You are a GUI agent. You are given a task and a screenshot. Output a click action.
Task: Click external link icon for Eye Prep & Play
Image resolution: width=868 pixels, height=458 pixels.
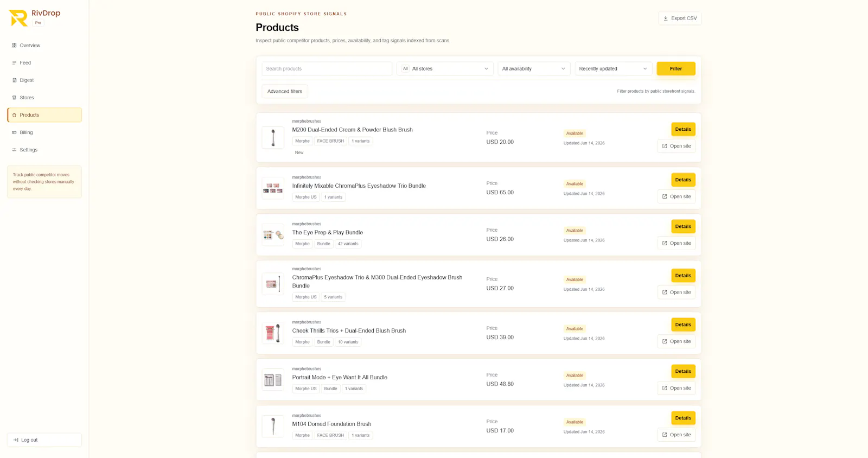(x=665, y=243)
